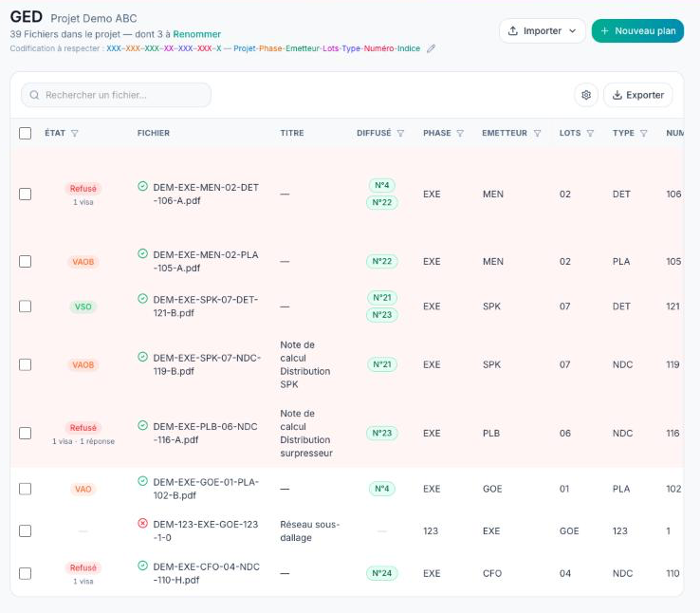Click N°21 badge in DEM-EXE-SPK-07-NDC-119-B row

pyautogui.click(x=381, y=364)
